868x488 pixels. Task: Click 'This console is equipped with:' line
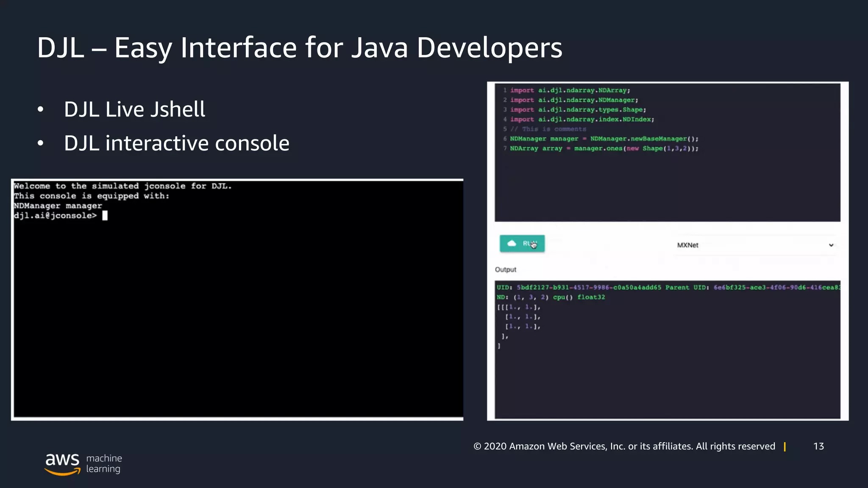point(92,196)
